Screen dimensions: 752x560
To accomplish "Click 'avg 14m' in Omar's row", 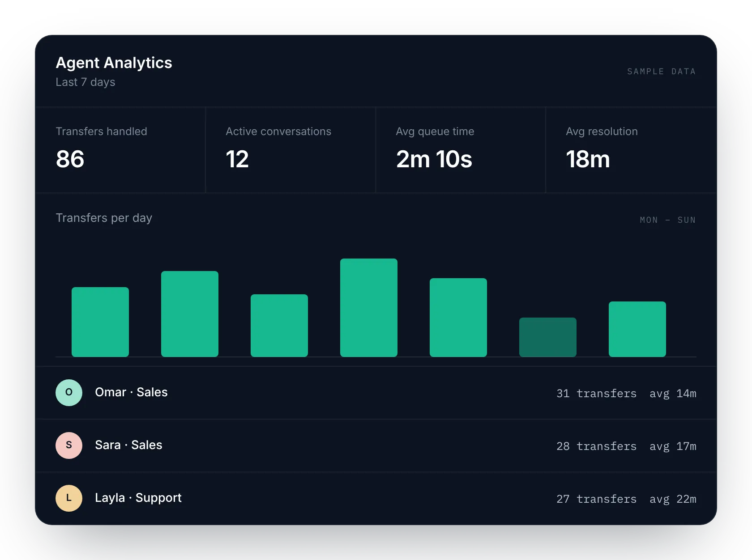I will 673,394.
